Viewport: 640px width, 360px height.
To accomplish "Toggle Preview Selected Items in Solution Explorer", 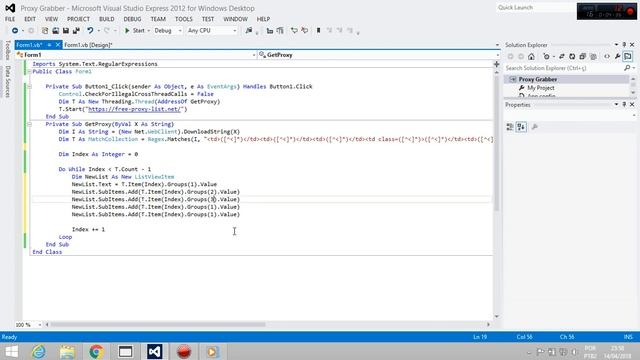I will click(x=628, y=57).
